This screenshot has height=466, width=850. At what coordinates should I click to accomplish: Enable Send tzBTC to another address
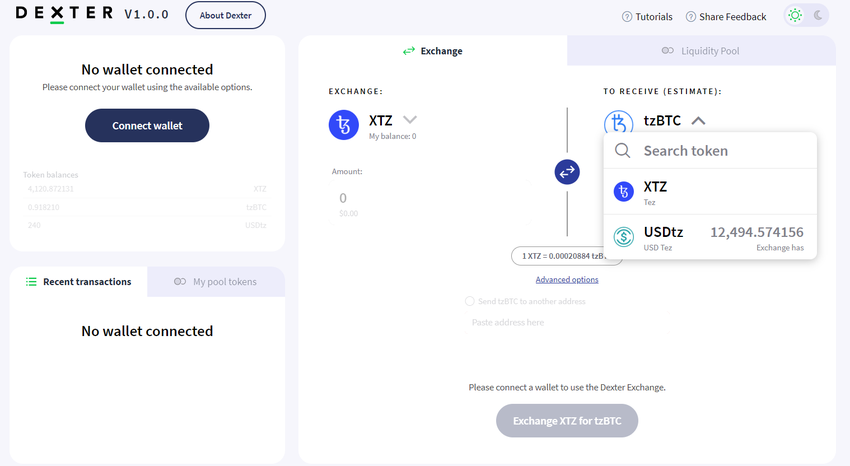(x=470, y=301)
